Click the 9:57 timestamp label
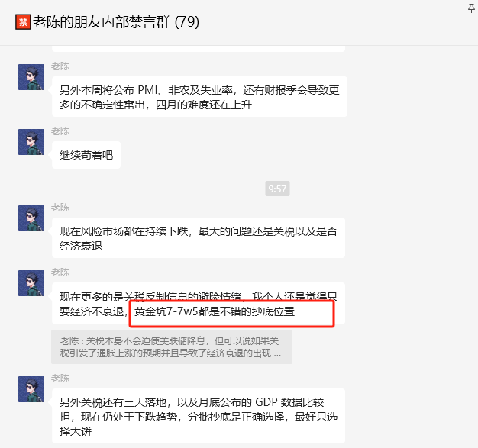Viewport: 478px width, 448px height. point(277,189)
